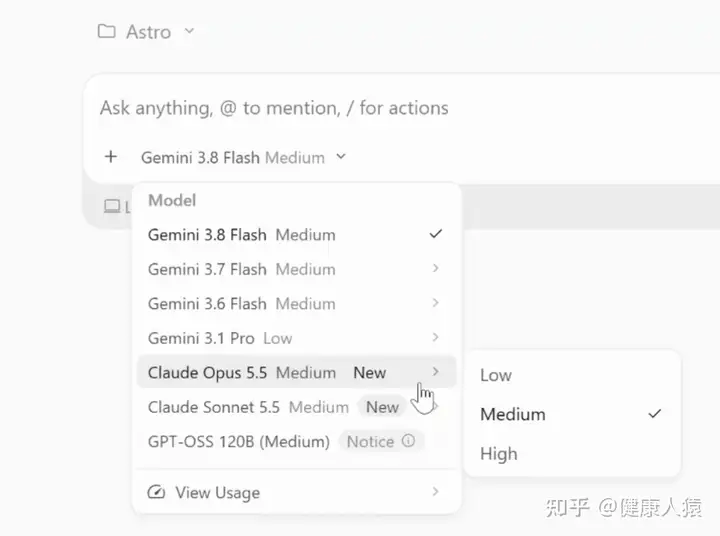Click the New badge on Claude Sonnet 5.5

coord(382,407)
